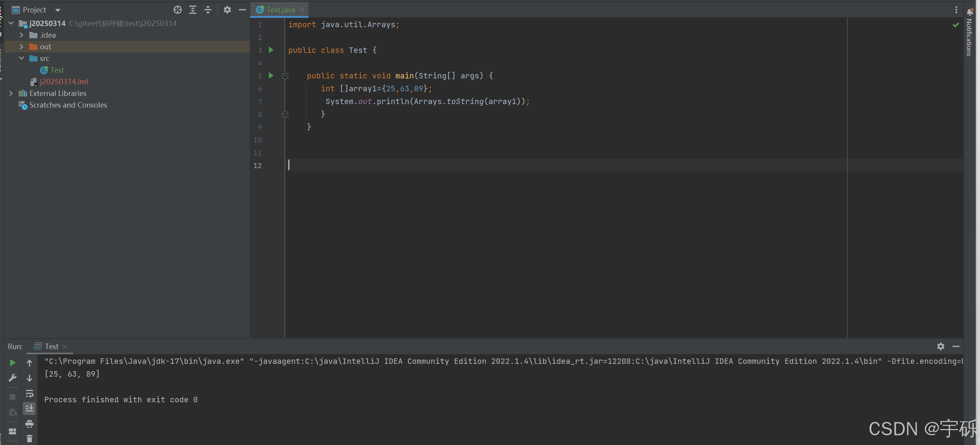Expand the out folder
The height and width of the screenshot is (445, 980).
pos(21,47)
